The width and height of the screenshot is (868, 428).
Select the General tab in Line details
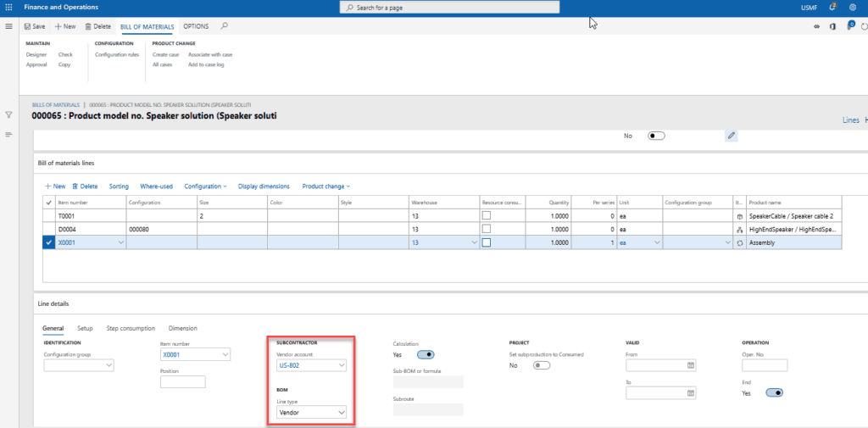pos(53,328)
